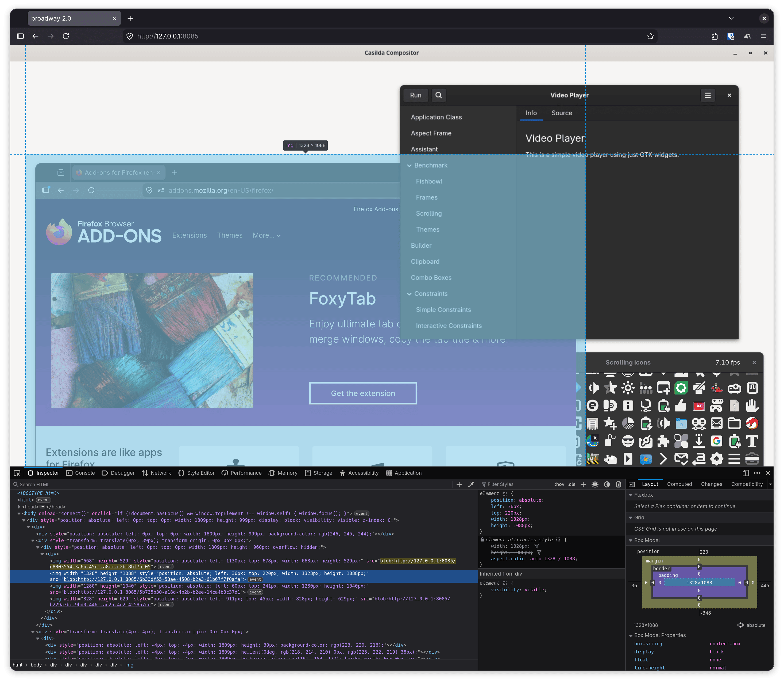
Task: Open the More dropdown on add-ons page
Action: 267,236
